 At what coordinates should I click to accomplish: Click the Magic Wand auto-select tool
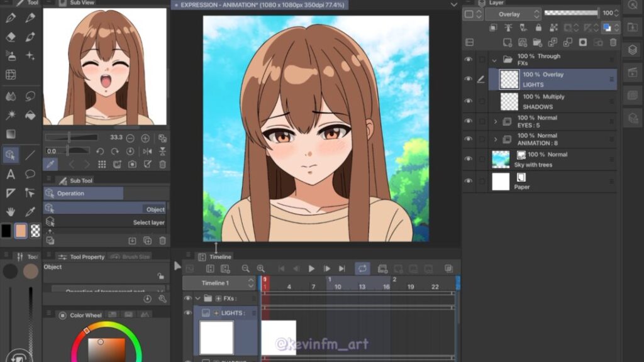point(10,115)
